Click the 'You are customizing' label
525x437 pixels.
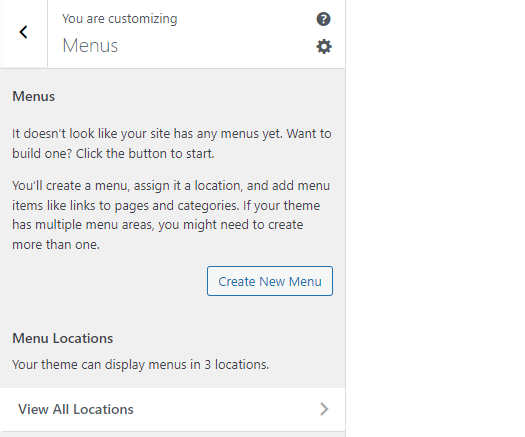pyautogui.click(x=120, y=19)
